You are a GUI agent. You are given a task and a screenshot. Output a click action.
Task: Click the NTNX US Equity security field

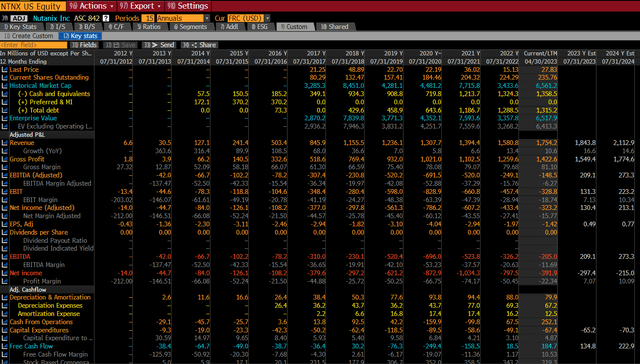coord(33,6)
